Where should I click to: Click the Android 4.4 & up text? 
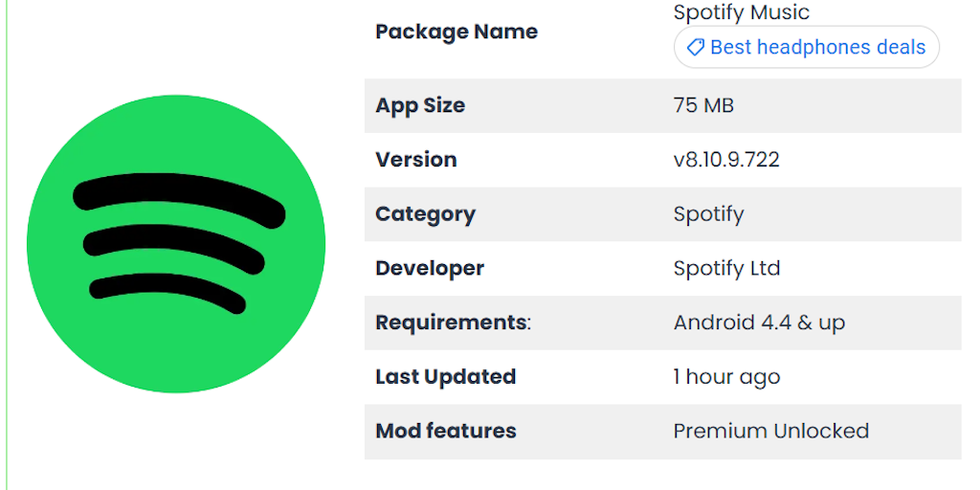click(x=759, y=323)
